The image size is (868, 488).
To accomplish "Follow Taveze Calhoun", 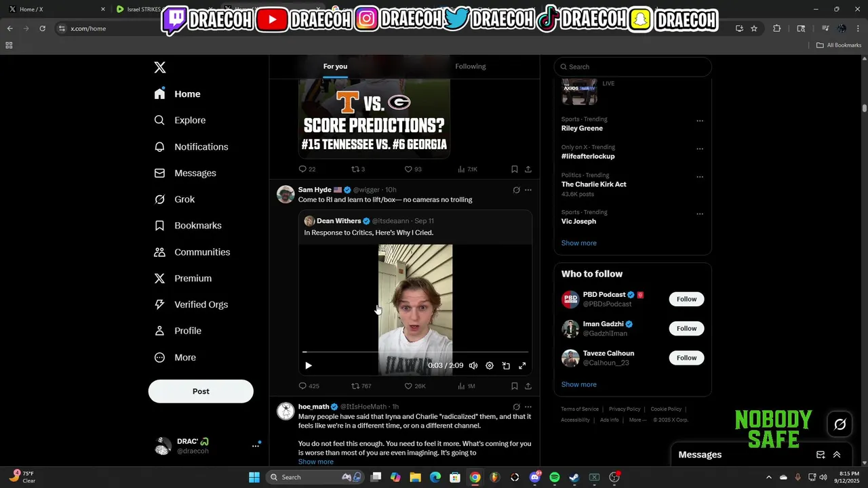I will pyautogui.click(x=686, y=358).
